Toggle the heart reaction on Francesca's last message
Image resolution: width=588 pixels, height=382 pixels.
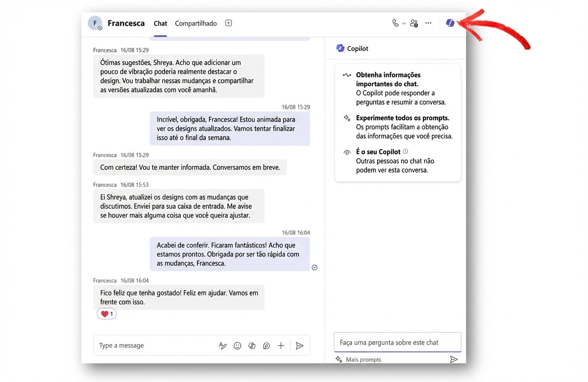pos(106,314)
